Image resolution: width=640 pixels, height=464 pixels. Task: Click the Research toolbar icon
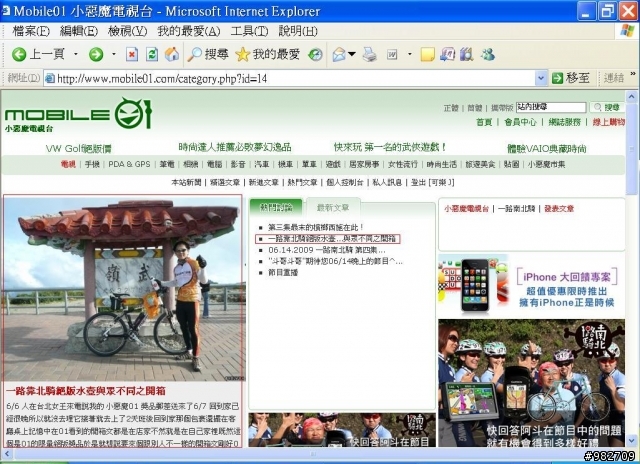(467, 54)
